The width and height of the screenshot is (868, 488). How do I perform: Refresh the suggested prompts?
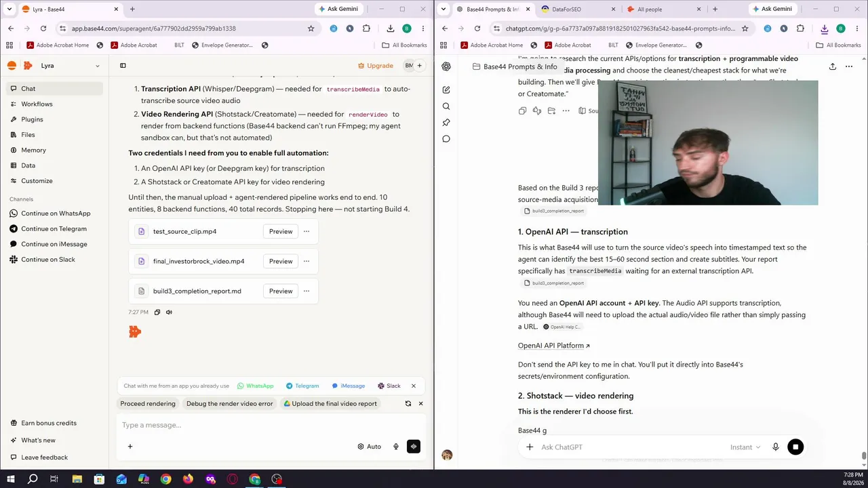408,403
